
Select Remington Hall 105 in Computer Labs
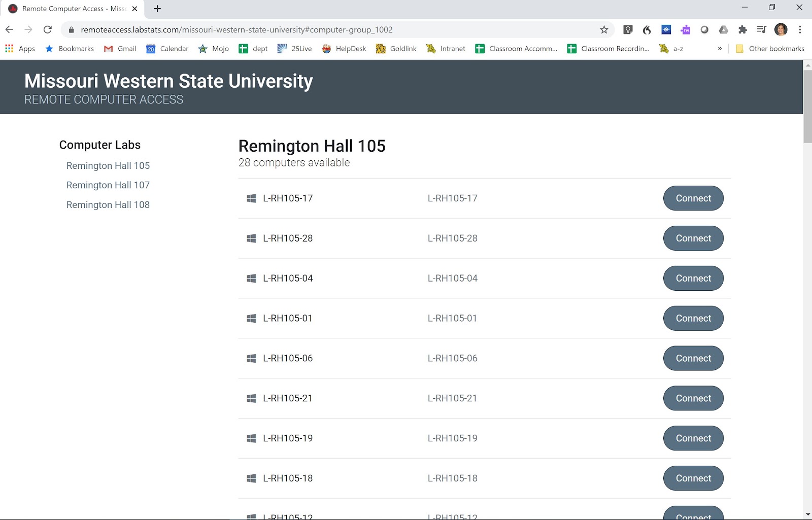click(x=108, y=166)
